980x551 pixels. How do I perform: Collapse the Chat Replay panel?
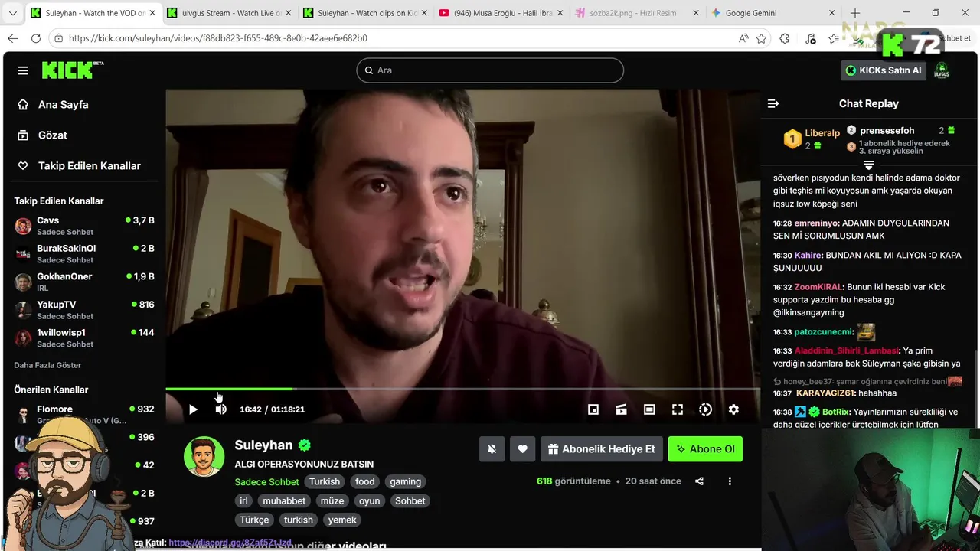click(x=773, y=103)
